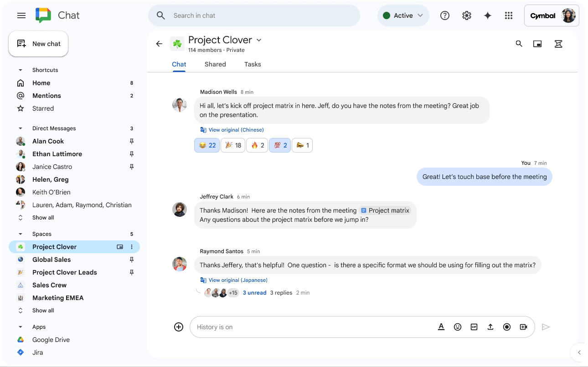This screenshot has height=367, width=588.
Task: Start a New chat
Action: click(x=38, y=43)
